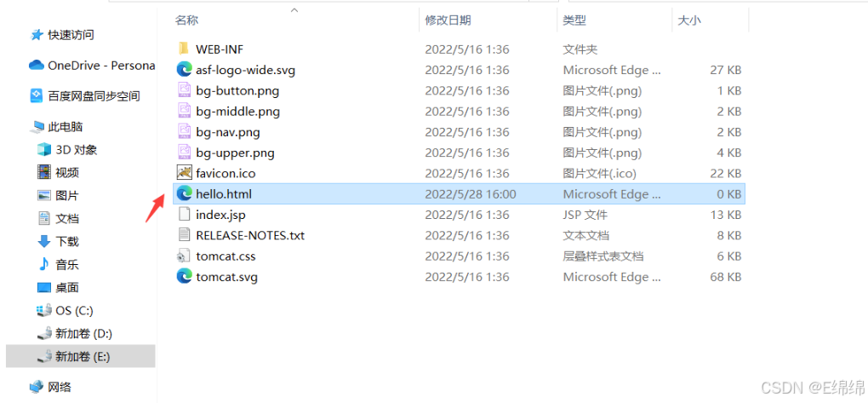
Task: Select 此电脑 in the navigation tree
Action: click(x=66, y=127)
